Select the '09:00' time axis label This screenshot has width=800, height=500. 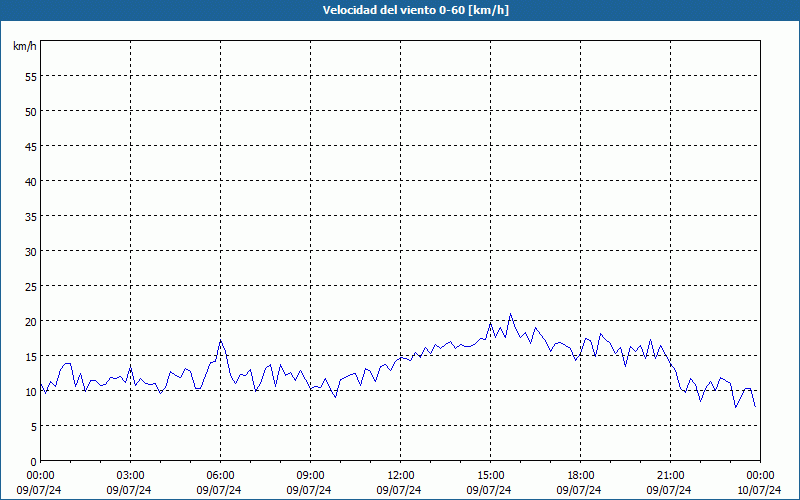point(310,476)
